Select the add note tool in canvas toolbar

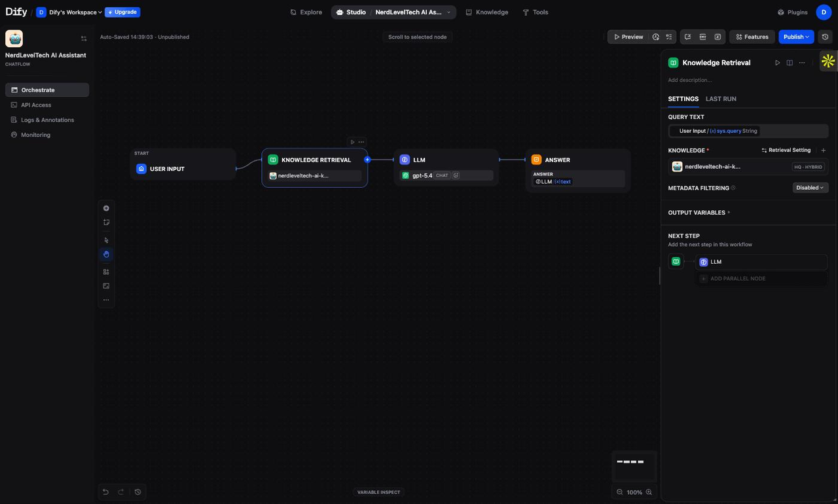click(106, 223)
